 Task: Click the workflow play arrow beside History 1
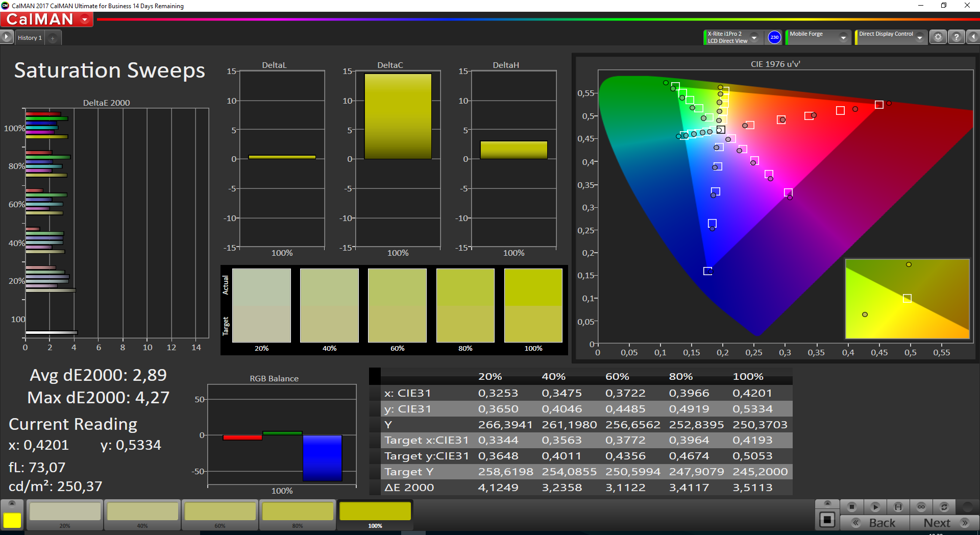7,37
